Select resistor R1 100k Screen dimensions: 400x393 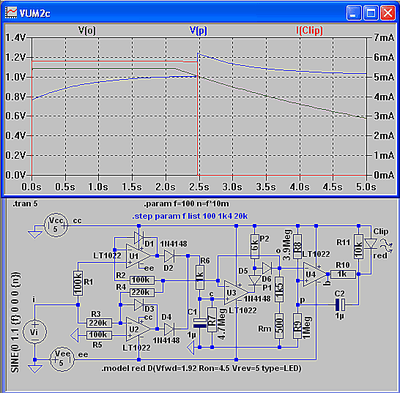coord(77,283)
